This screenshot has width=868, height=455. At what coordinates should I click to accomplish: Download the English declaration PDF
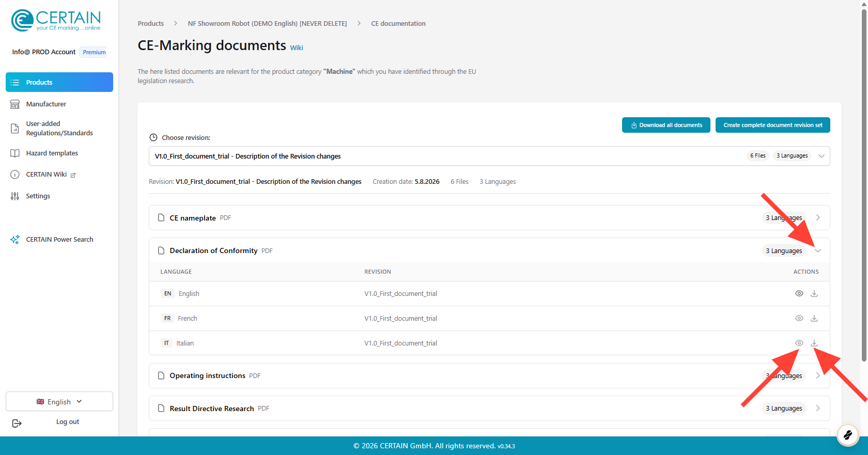pyautogui.click(x=814, y=293)
